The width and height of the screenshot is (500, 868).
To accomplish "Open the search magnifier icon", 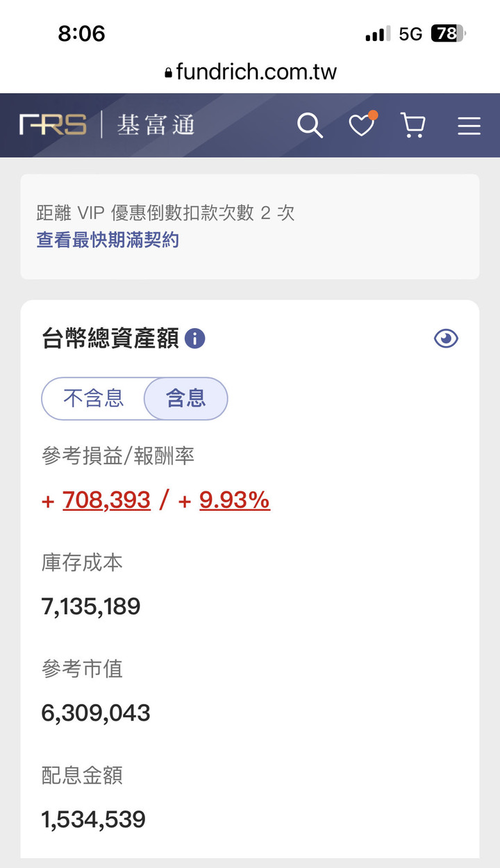I will click(x=310, y=126).
